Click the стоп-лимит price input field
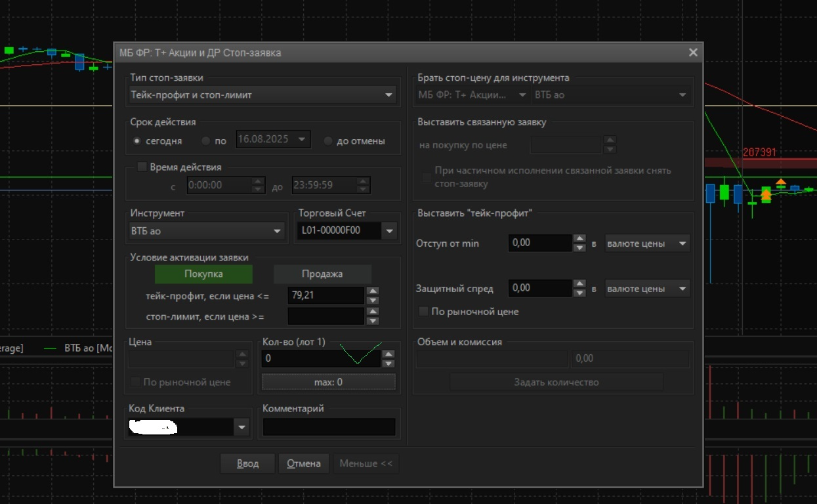 (x=325, y=316)
